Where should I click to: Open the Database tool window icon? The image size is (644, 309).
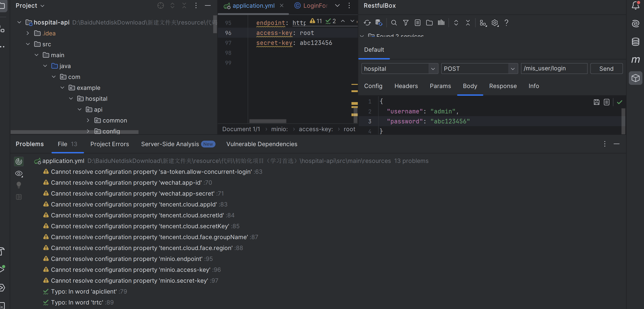coord(635,42)
